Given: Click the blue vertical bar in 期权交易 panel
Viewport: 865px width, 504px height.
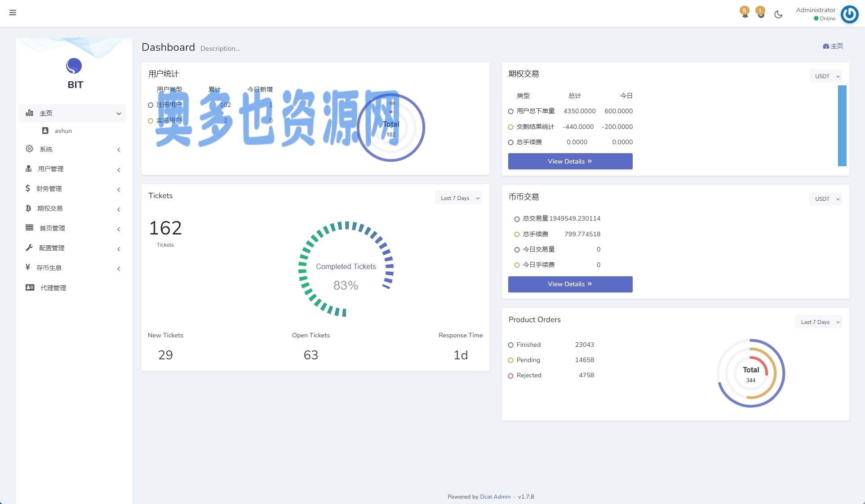Looking at the screenshot, I should (842, 126).
